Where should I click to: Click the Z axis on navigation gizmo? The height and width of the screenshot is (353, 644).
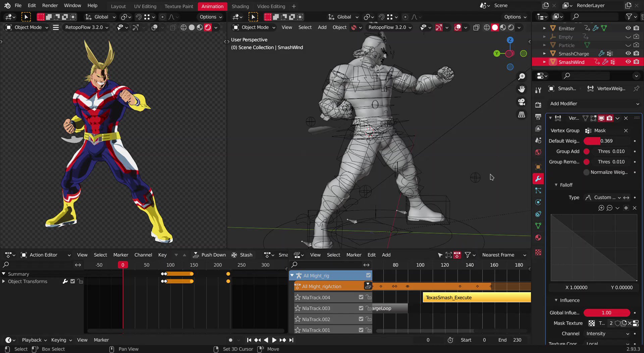point(510,40)
